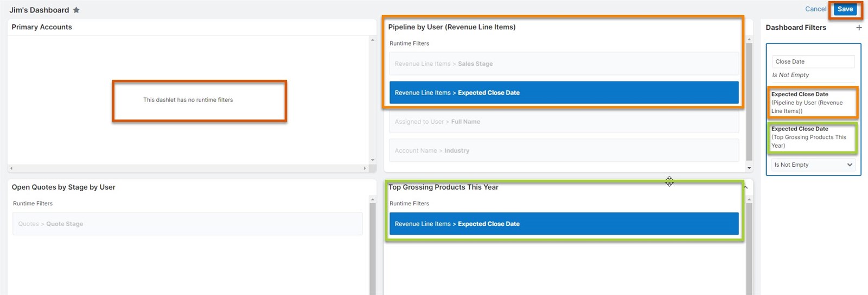Click the star icon beside Jim's Dashboard
This screenshot has width=868, height=295.
click(76, 10)
